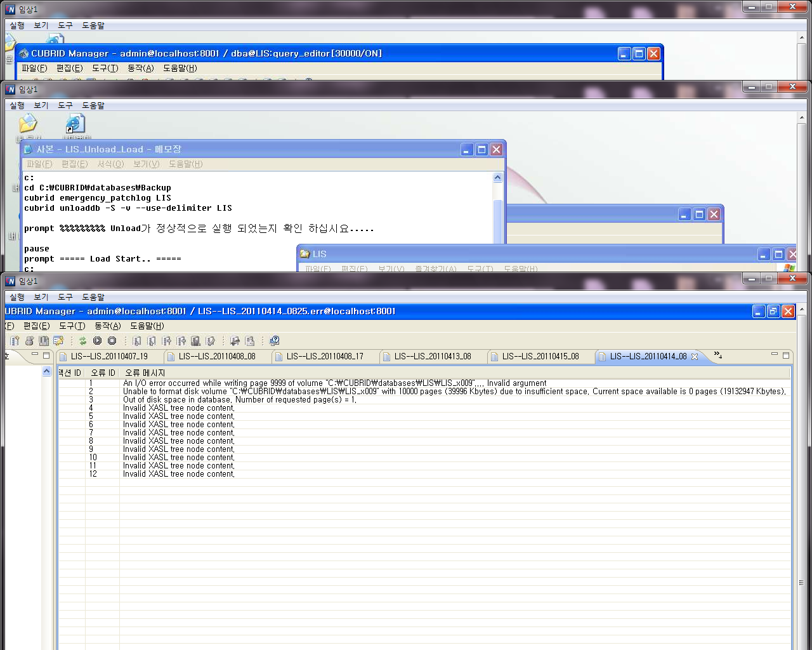The image size is (812, 650).
Task: Maximize the error log editor panel
Action: click(x=786, y=355)
